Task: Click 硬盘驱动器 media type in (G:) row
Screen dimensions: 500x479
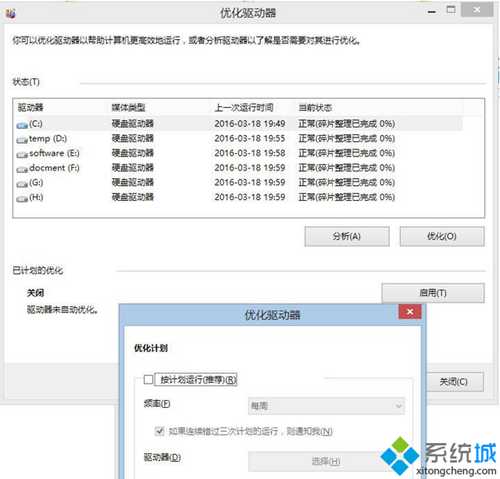Action: (133, 182)
